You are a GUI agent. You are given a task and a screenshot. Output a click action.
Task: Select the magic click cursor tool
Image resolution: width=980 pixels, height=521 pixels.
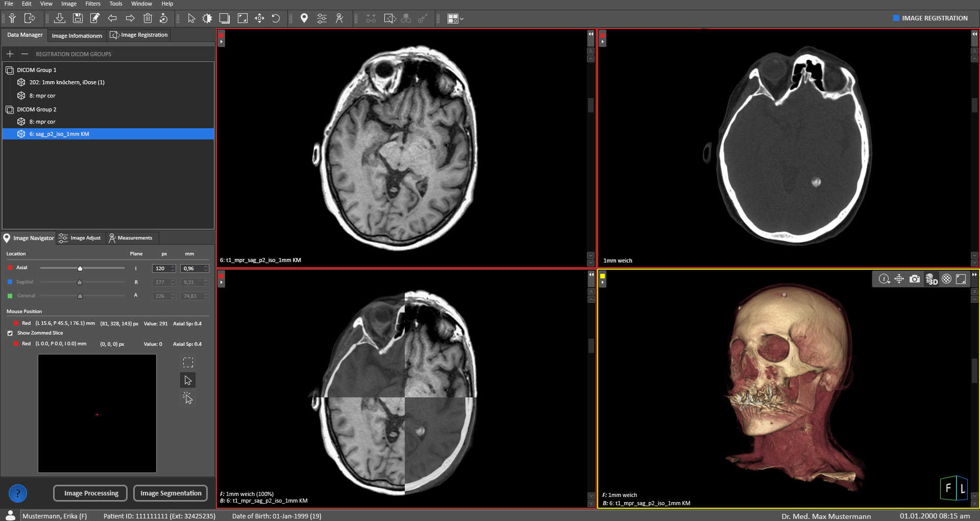coord(188,398)
